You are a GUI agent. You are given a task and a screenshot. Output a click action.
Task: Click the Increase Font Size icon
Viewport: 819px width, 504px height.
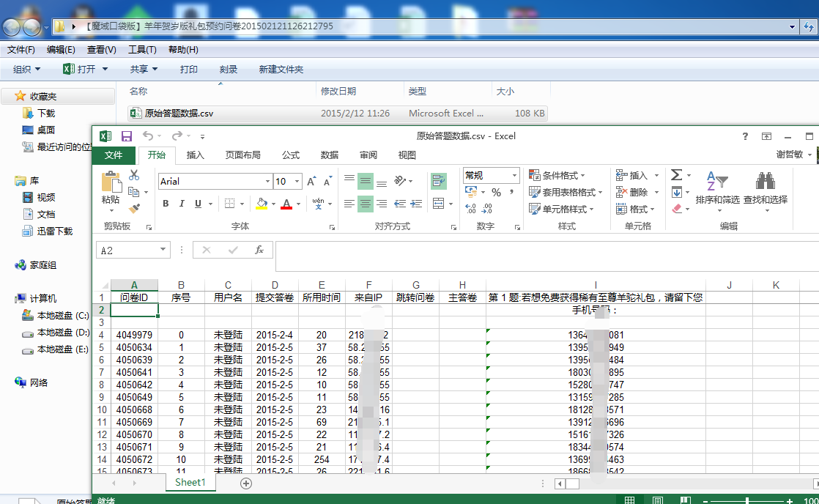311,181
